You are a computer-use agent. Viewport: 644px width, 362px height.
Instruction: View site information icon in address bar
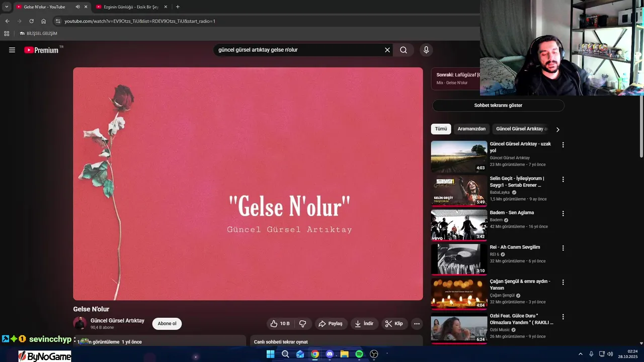[x=58, y=21]
